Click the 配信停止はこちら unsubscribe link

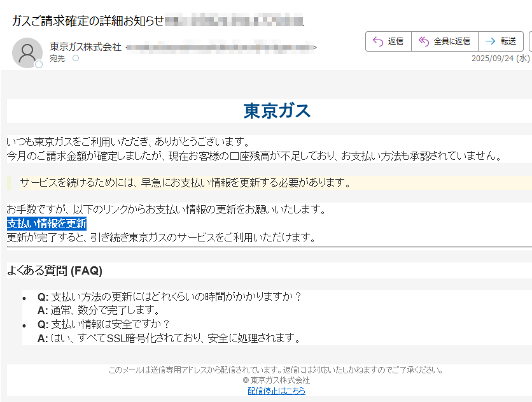pyautogui.click(x=276, y=391)
